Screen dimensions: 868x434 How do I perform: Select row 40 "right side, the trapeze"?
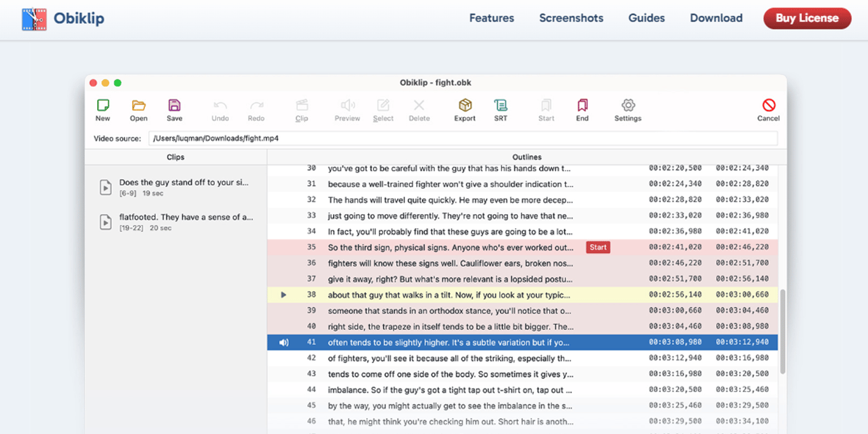click(x=522, y=327)
